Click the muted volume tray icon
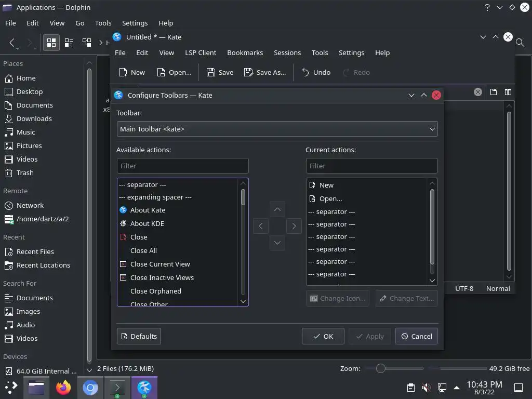This screenshot has width=532, height=399. (x=426, y=388)
